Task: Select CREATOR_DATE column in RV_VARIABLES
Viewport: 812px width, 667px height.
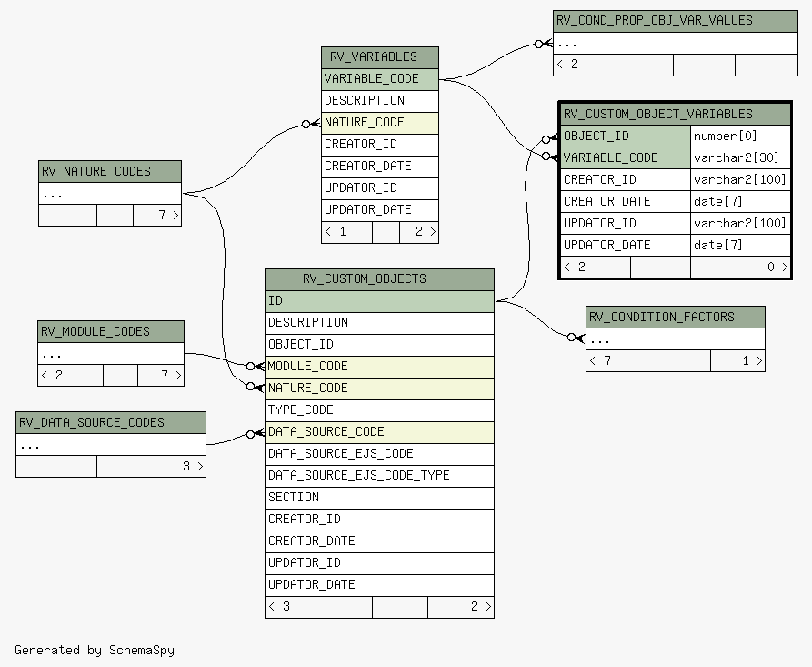Action: point(379,167)
